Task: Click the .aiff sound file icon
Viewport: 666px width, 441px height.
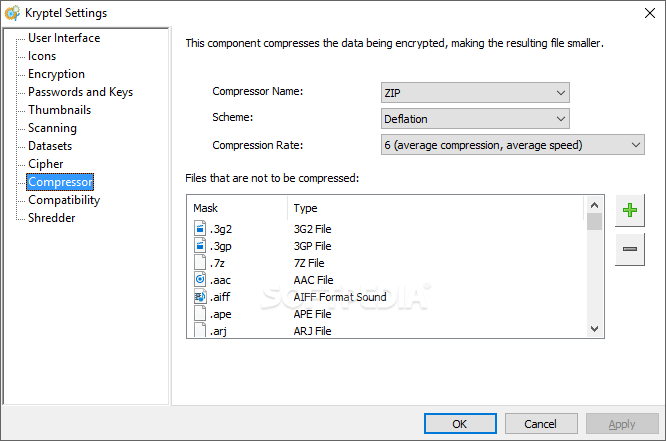Action: click(200, 297)
